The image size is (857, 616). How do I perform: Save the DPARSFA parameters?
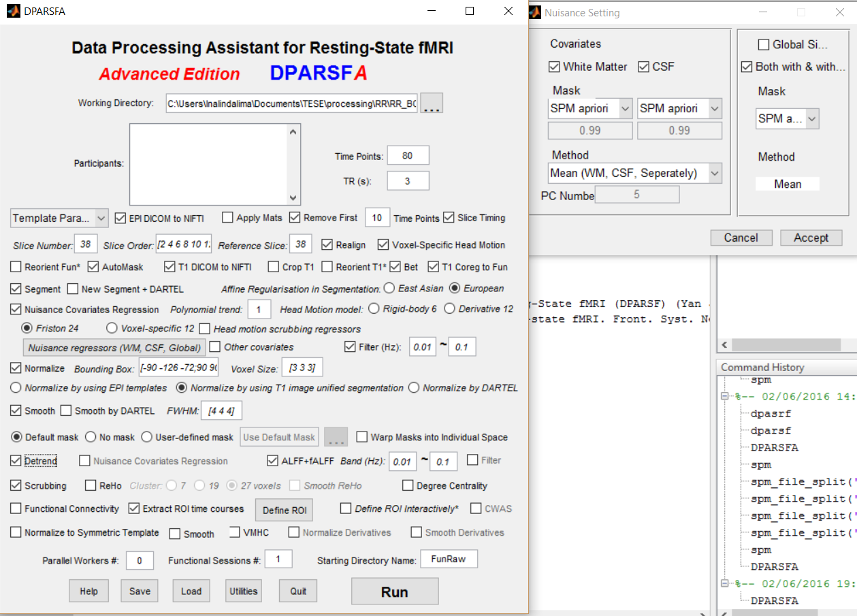(x=140, y=591)
